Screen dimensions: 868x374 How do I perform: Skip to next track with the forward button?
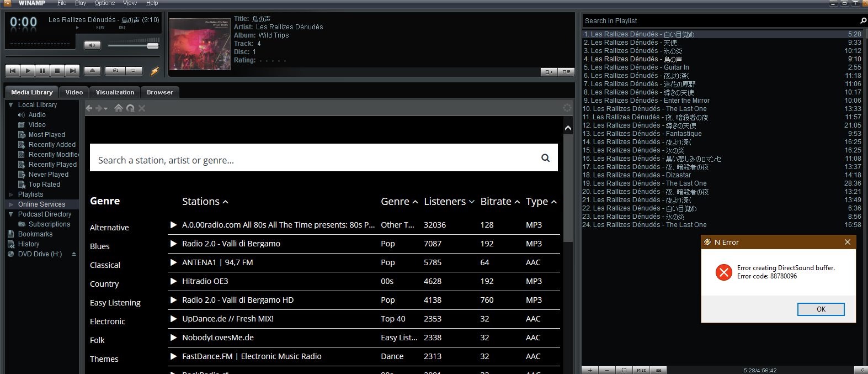72,71
